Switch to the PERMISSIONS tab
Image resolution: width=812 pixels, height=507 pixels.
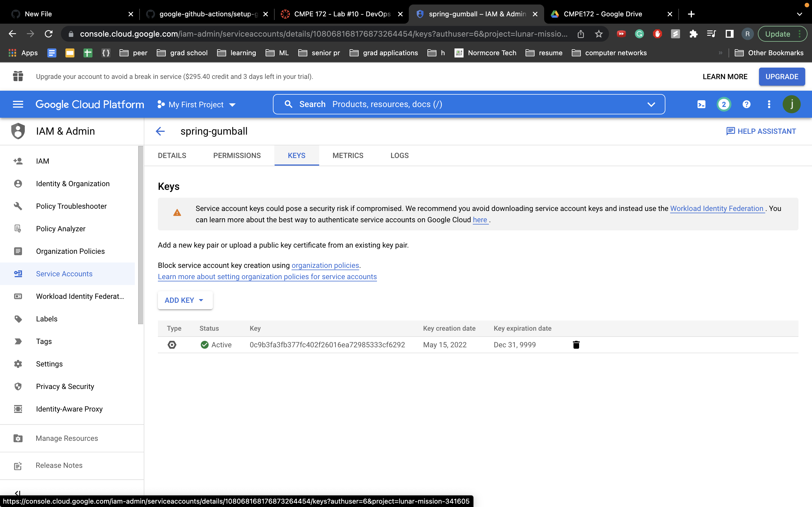tap(237, 155)
